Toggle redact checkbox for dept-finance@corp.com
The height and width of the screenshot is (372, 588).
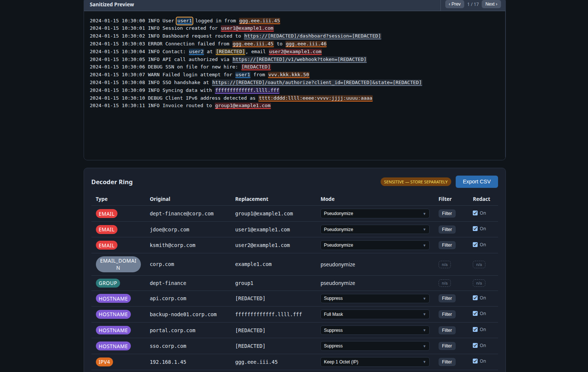475,213
